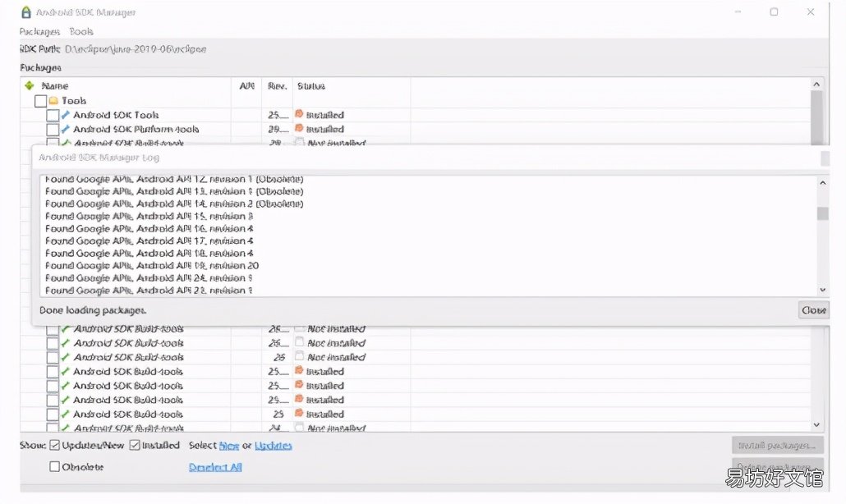Click the Installed status icon of Build-tools plain revision 25 row
The width and height of the screenshot is (846, 504).
pyautogui.click(x=299, y=414)
